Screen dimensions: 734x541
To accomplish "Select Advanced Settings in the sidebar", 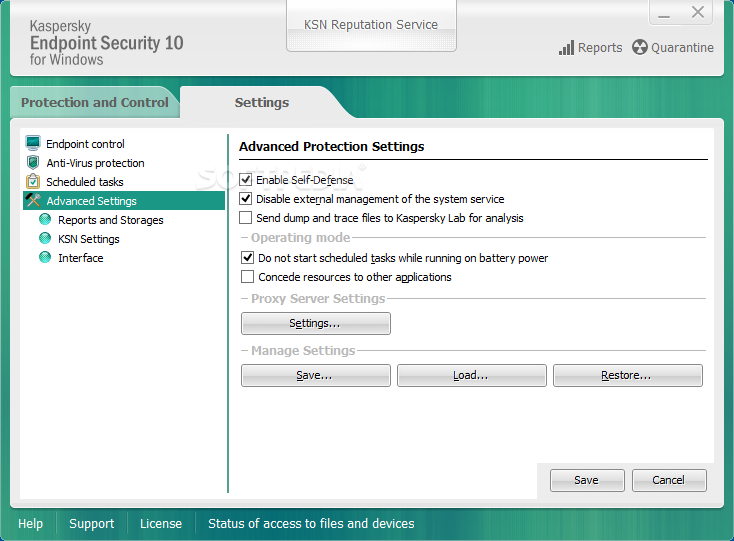I will pos(124,201).
